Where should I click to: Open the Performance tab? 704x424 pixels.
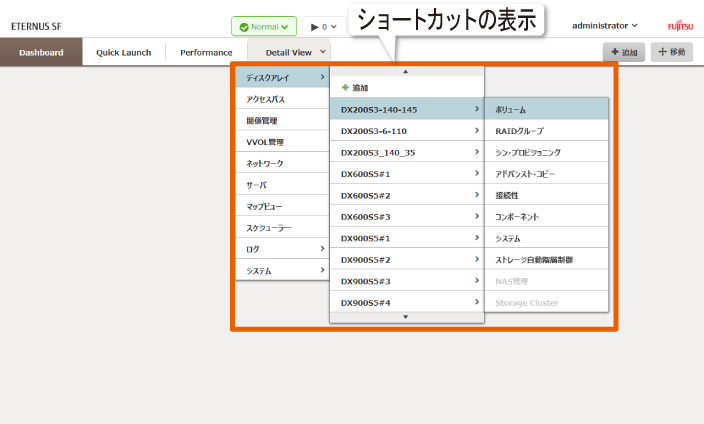tap(206, 53)
